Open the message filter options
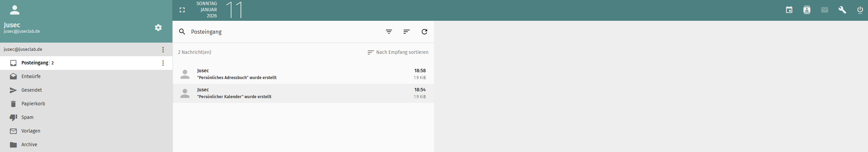The width and height of the screenshot is (868, 152). (x=389, y=32)
